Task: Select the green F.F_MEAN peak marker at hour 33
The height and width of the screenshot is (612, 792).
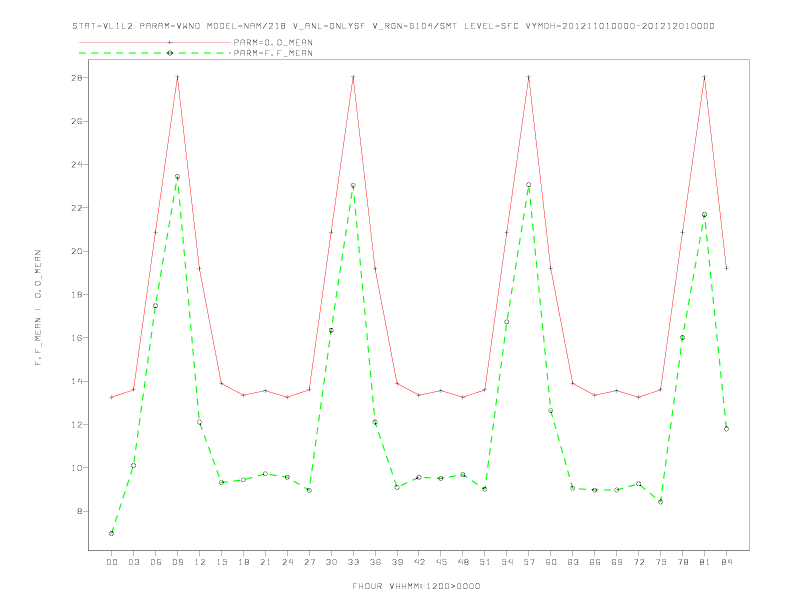Action: click(x=353, y=186)
